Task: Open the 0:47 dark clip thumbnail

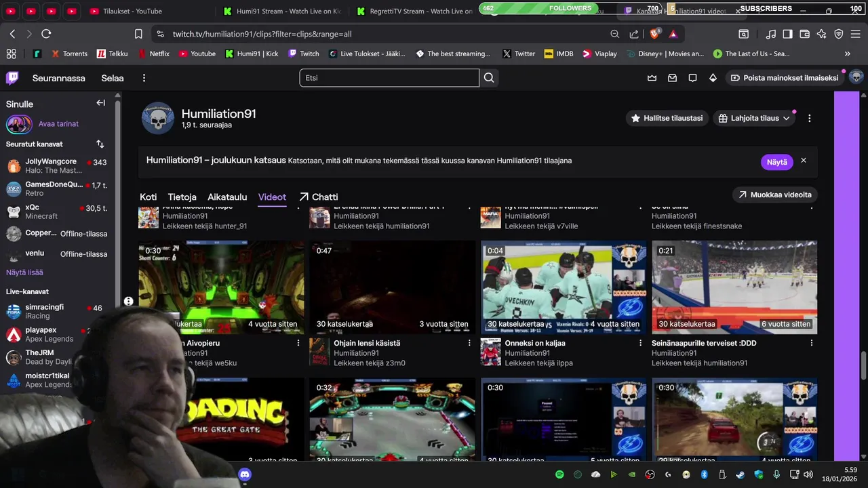Action: coord(393,287)
